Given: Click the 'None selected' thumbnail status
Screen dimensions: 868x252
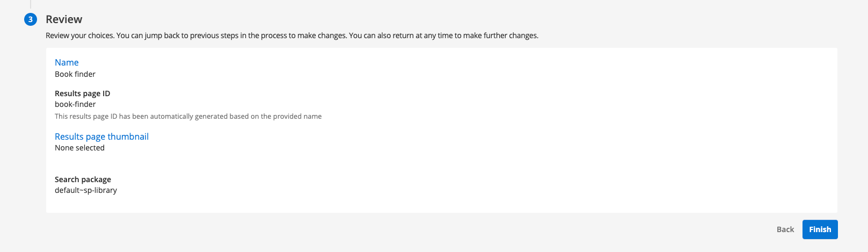Looking at the screenshot, I should (79, 148).
